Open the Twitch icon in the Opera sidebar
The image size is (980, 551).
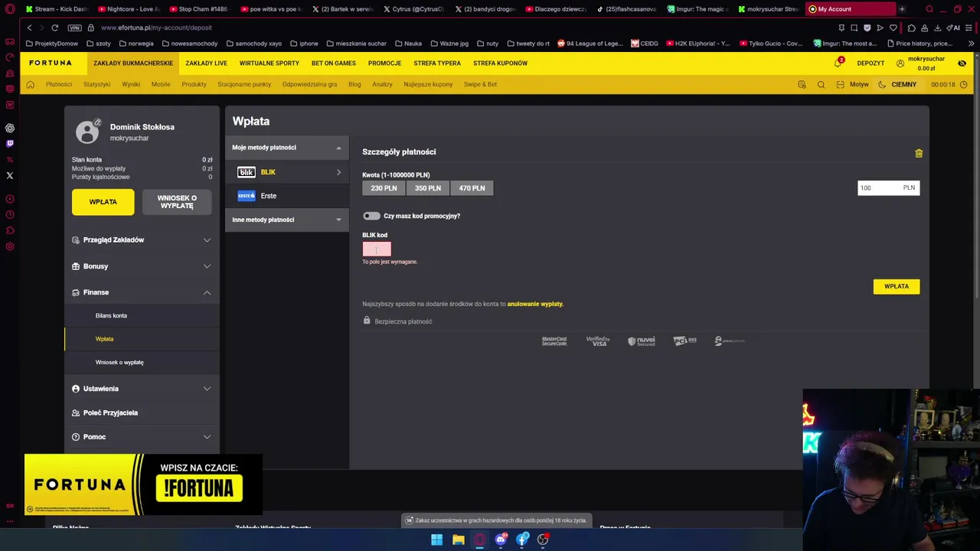coord(10,143)
